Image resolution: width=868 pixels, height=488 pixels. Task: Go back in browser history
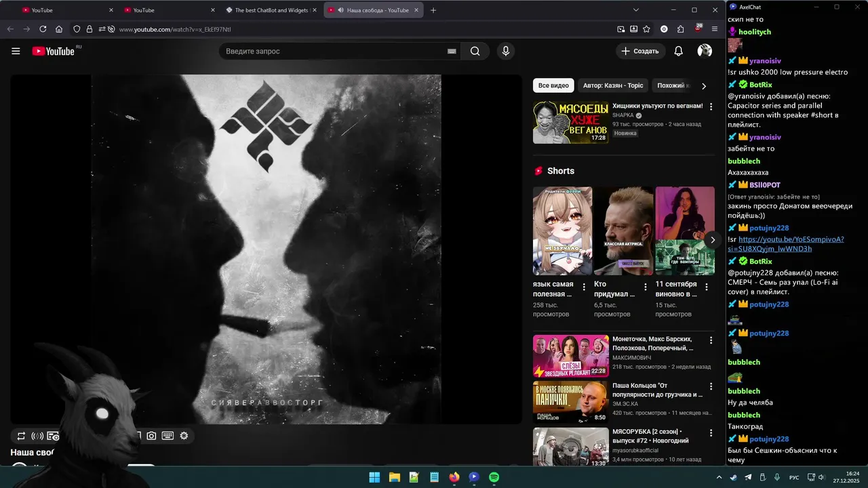coord(10,29)
